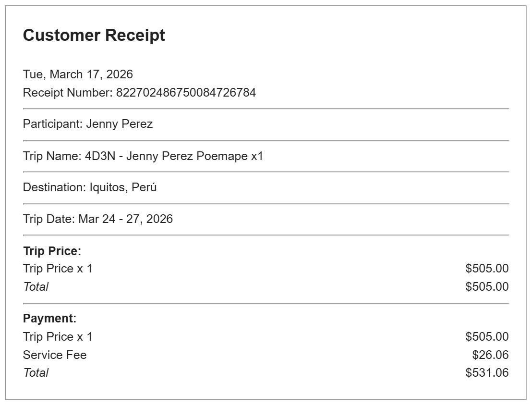
Task: Click the $505.00 Total in Trip Price section
Action: click(487, 287)
